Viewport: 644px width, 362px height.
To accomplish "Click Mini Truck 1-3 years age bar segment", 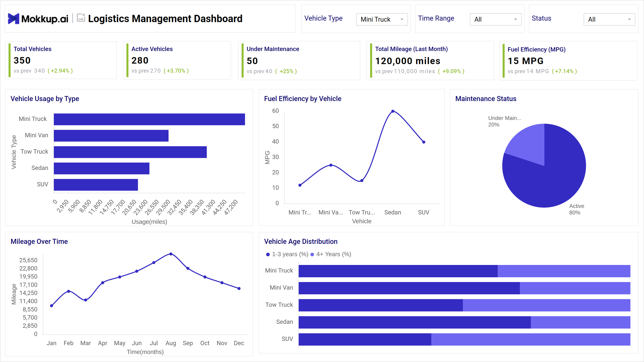I will [398, 271].
